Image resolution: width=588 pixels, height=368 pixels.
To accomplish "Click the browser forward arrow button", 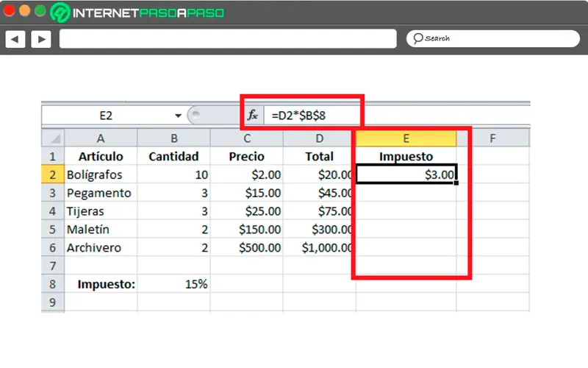I will pos(41,39).
